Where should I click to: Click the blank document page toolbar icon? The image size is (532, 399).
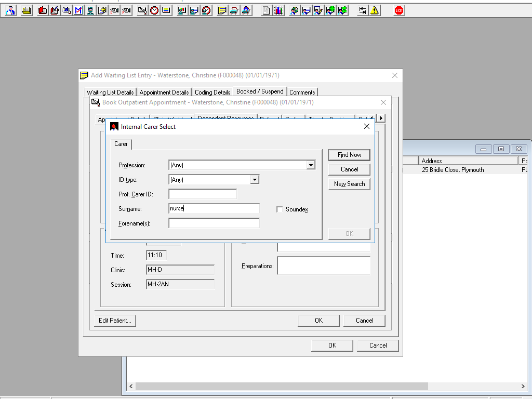tap(267, 10)
